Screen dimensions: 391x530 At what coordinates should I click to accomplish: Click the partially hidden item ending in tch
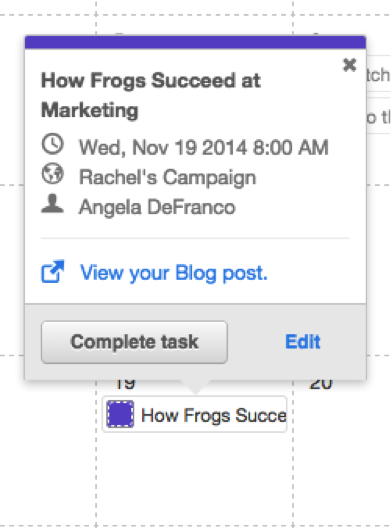pyautogui.click(x=378, y=75)
